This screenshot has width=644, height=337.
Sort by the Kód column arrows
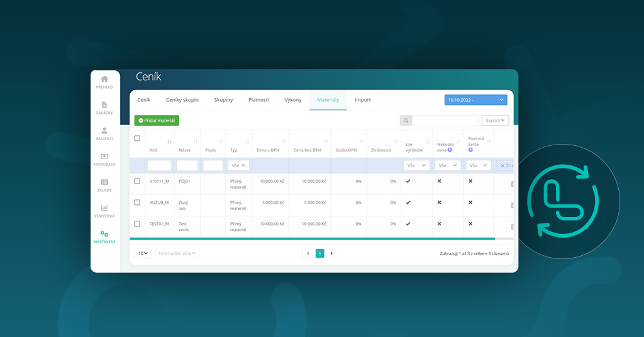169,141
